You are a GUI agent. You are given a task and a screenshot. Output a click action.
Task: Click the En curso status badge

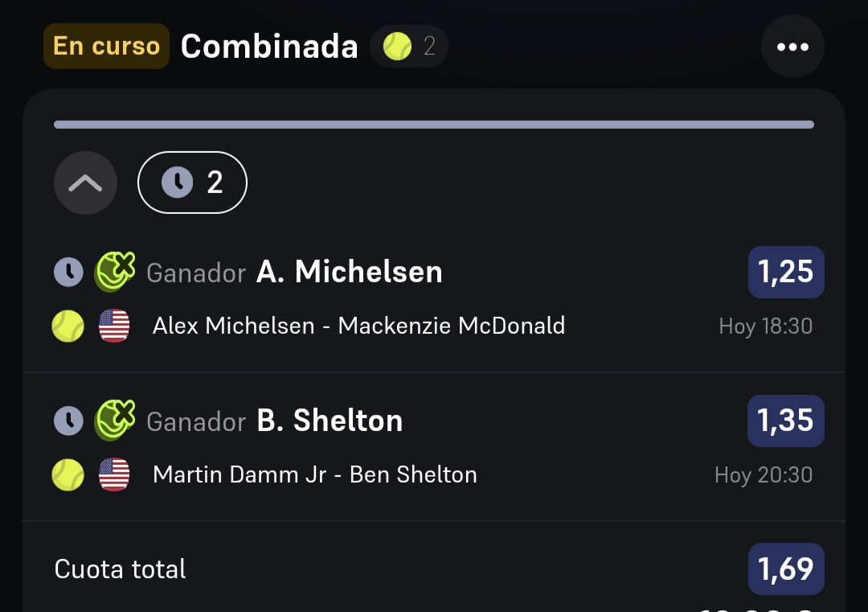(106, 46)
